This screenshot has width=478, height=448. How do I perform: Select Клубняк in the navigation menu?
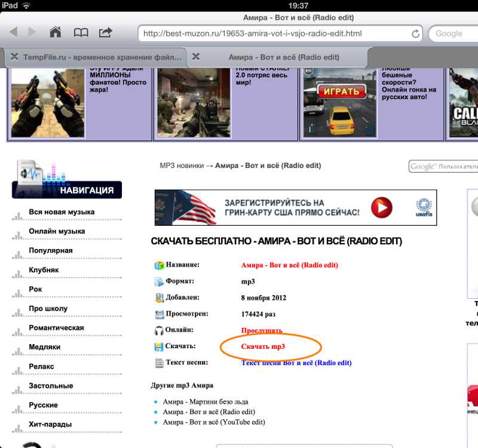[x=44, y=270]
